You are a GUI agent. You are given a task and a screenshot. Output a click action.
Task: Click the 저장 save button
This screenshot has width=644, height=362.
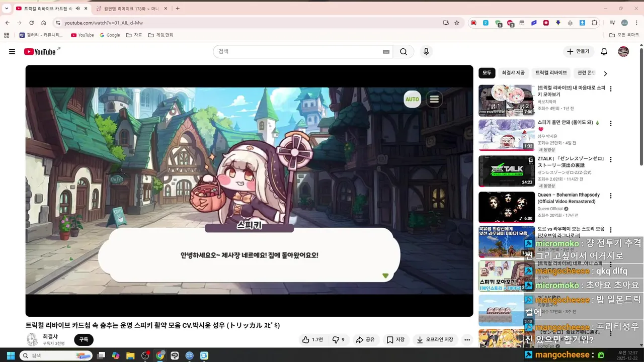pyautogui.click(x=395, y=340)
